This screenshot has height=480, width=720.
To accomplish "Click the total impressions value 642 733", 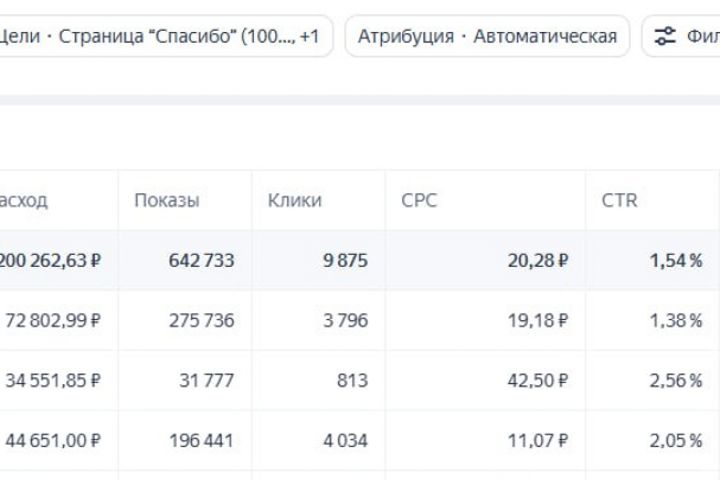I will (x=201, y=260).
